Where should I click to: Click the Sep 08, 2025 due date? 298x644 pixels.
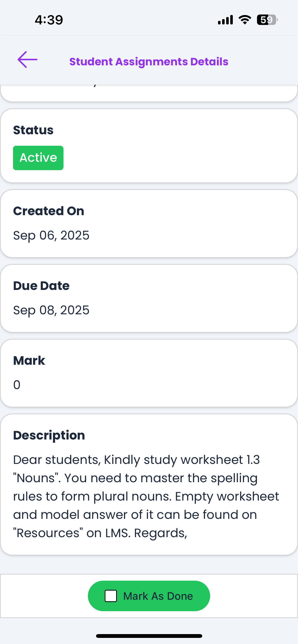51,310
